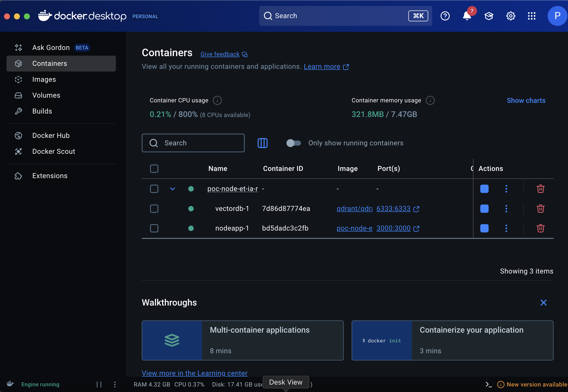The width and height of the screenshot is (568, 392).
Task: Open the engine options three-dot menu
Action: click(x=115, y=385)
